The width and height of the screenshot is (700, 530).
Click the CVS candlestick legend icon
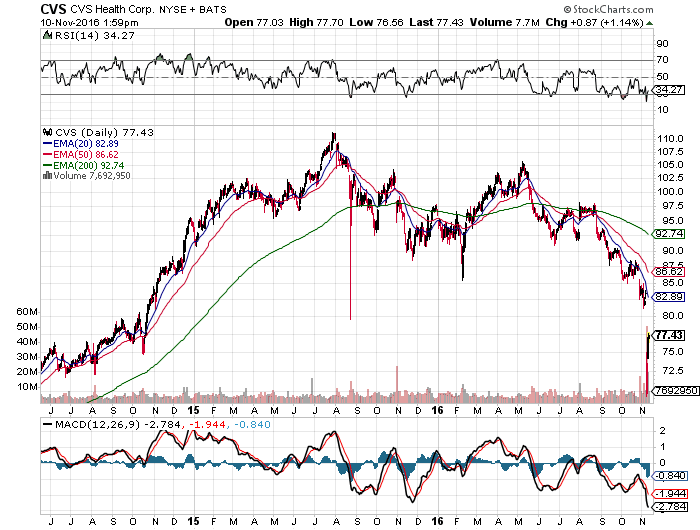(x=47, y=132)
